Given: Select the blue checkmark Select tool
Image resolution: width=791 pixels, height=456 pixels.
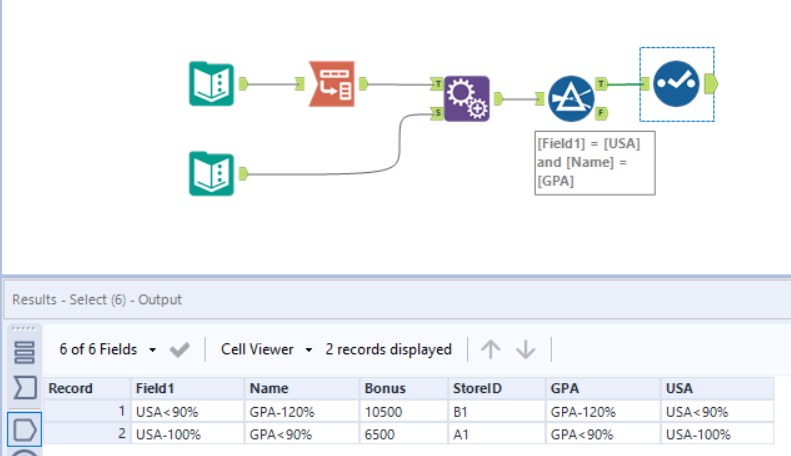Looking at the screenshot, I should (677, 83).
